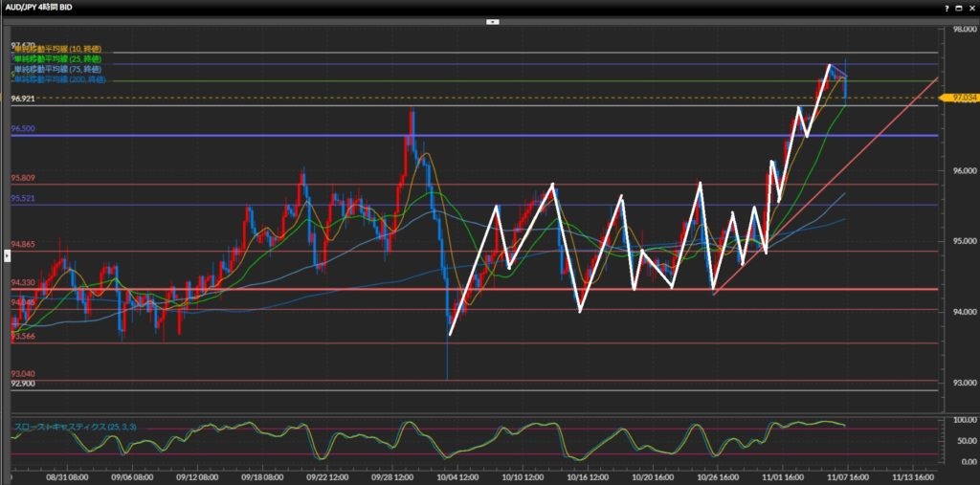Click the 98.000 price axis label
The width and height of the screenshot is (980, 485).
point(960,30)
